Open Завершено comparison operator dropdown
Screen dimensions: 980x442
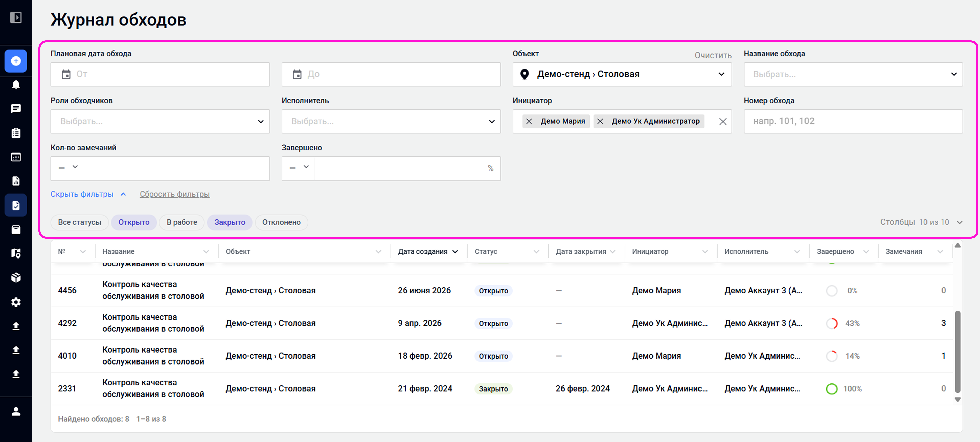tap(299, 167)
